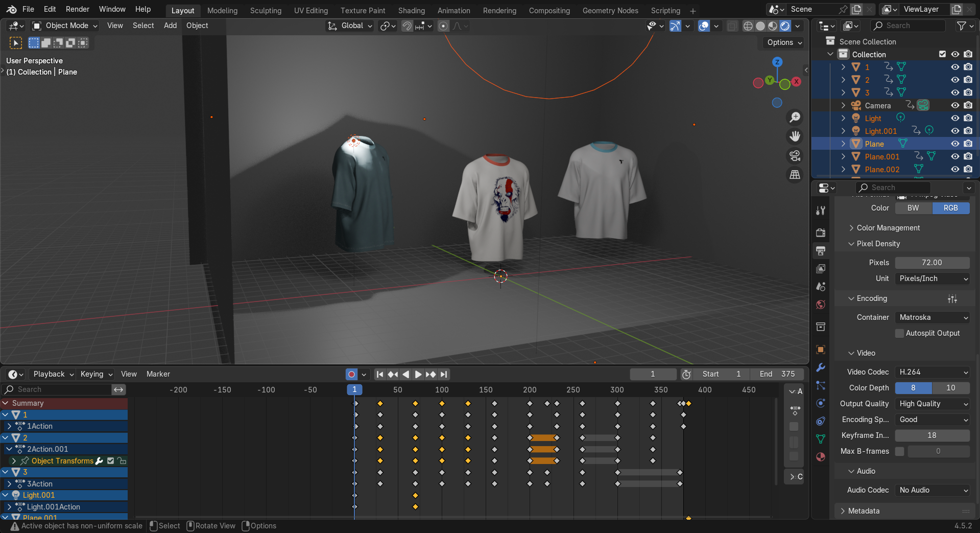Open the Keying popover
Screen dimensions: 980x533
95,374
